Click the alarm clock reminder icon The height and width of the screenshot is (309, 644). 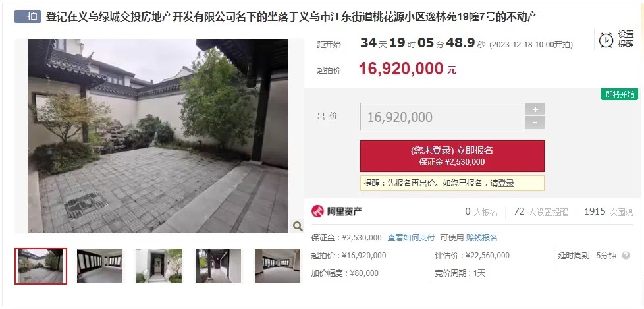606,40
